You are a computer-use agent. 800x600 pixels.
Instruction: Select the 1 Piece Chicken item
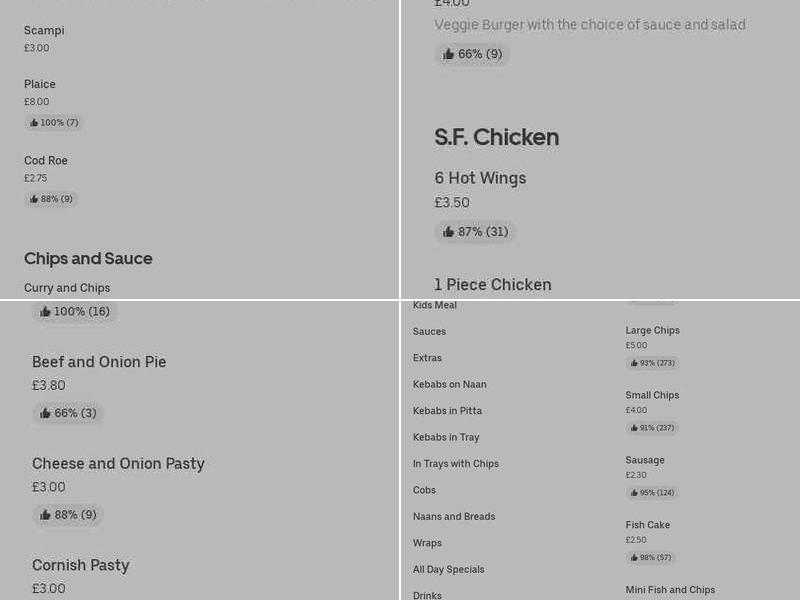pyautogui.click(x=493, y=284)
